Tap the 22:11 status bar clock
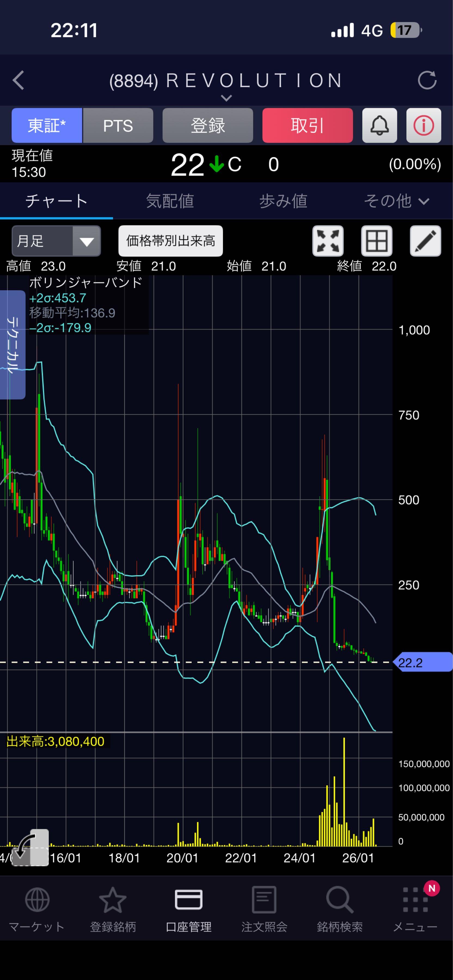This screenshot has height=980, width=453. pos(74,30)
